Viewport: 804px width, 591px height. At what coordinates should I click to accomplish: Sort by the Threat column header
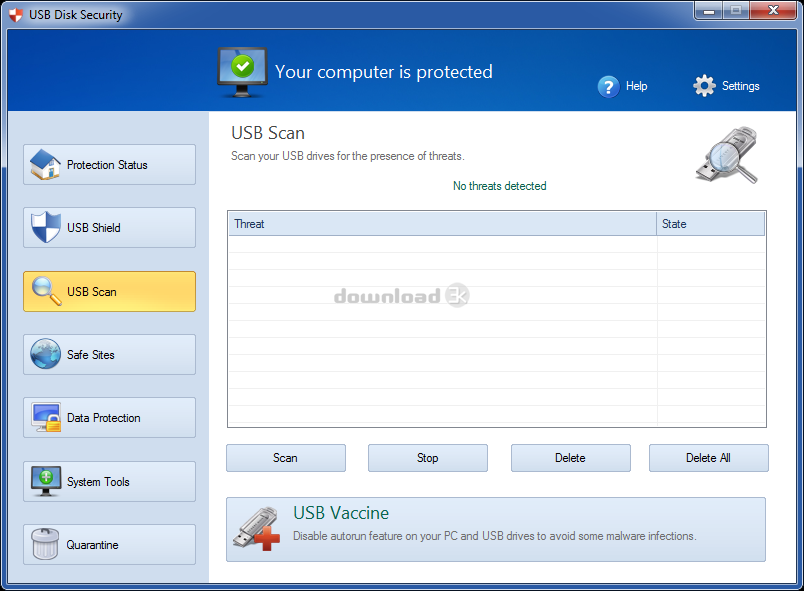point(443,224)
